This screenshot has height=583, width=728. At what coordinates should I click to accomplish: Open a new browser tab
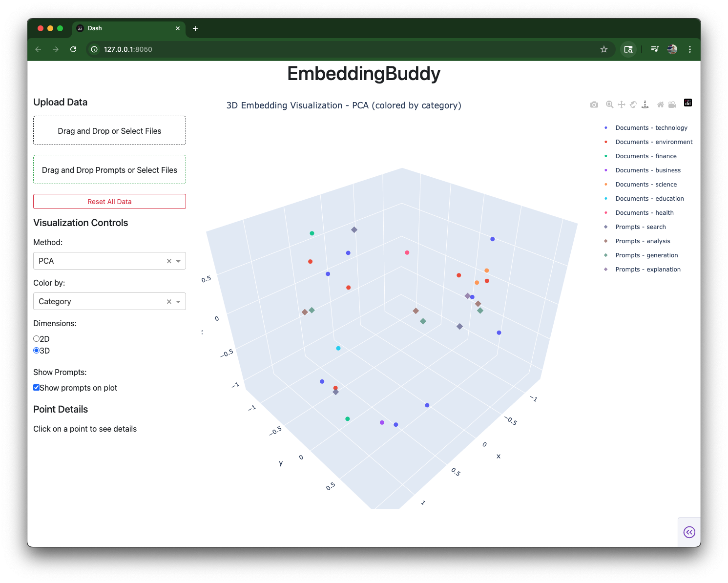(195, 28)
